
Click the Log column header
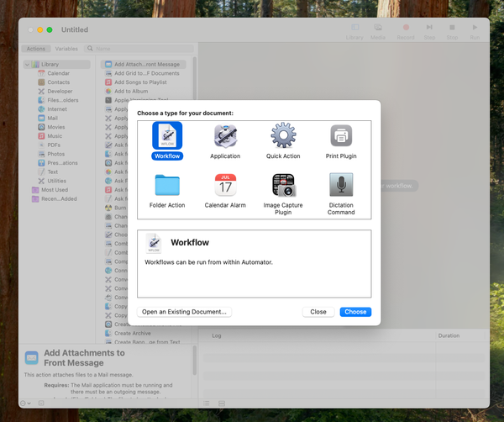tap(217, 335)
